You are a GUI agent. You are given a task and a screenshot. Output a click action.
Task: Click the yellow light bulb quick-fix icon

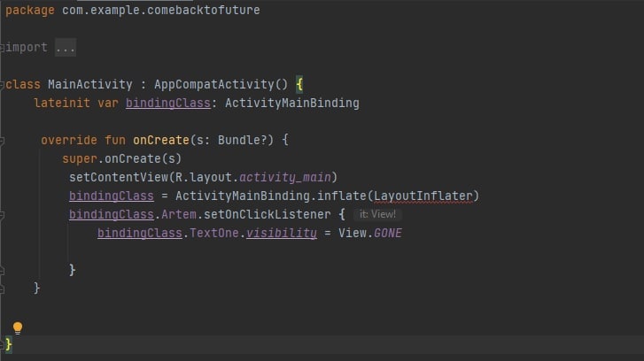(x=18, y=327)
